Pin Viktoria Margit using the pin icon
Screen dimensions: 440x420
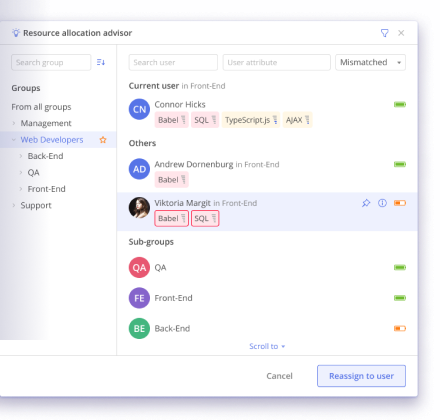[366, 203]
